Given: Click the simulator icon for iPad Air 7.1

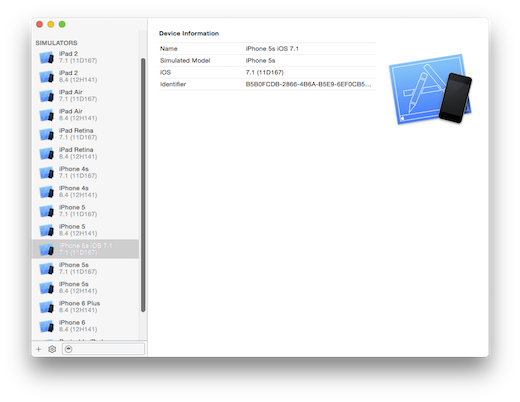Looking at the screenshot, I should [x=47, y=96].
